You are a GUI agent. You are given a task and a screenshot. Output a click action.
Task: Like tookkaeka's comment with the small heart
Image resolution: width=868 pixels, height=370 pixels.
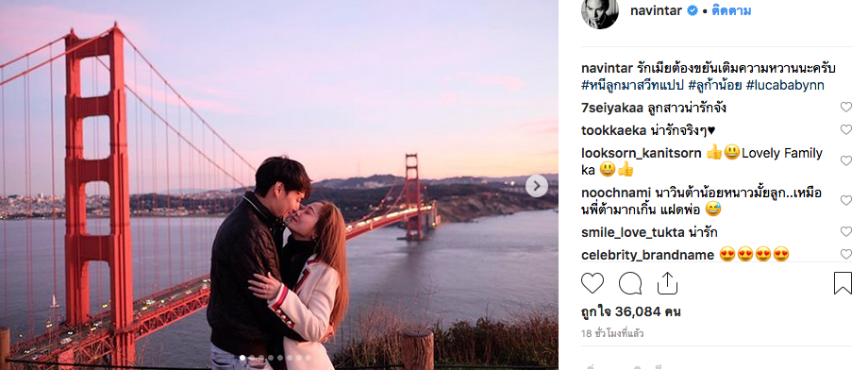[x=846, y=129]
